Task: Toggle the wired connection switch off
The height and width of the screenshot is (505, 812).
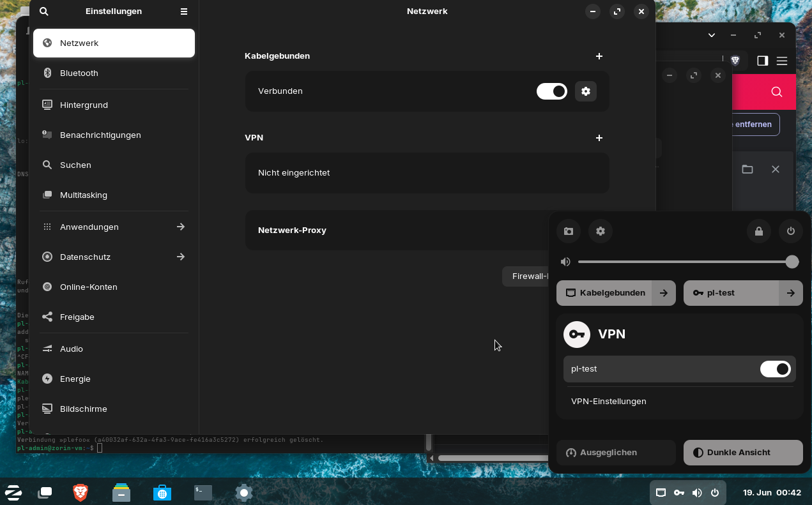Action: pyautogui.click(x=551, y=91)
